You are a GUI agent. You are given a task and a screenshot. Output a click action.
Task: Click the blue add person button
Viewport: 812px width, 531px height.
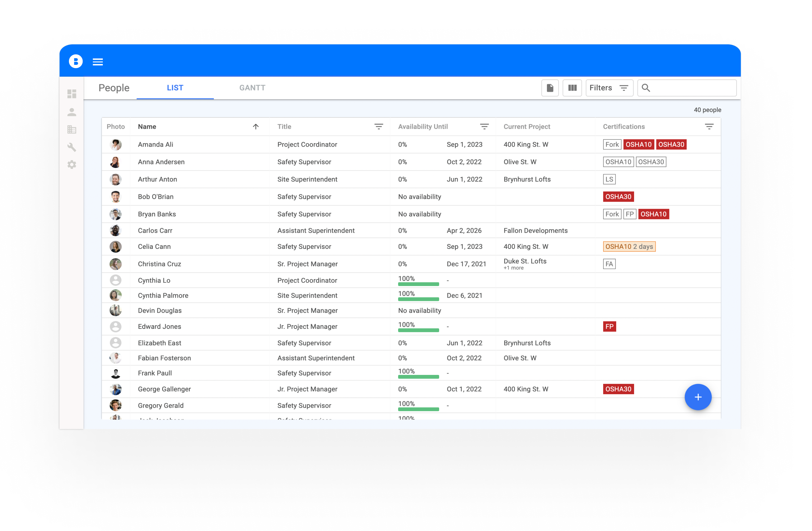click(x=698, y=397)
